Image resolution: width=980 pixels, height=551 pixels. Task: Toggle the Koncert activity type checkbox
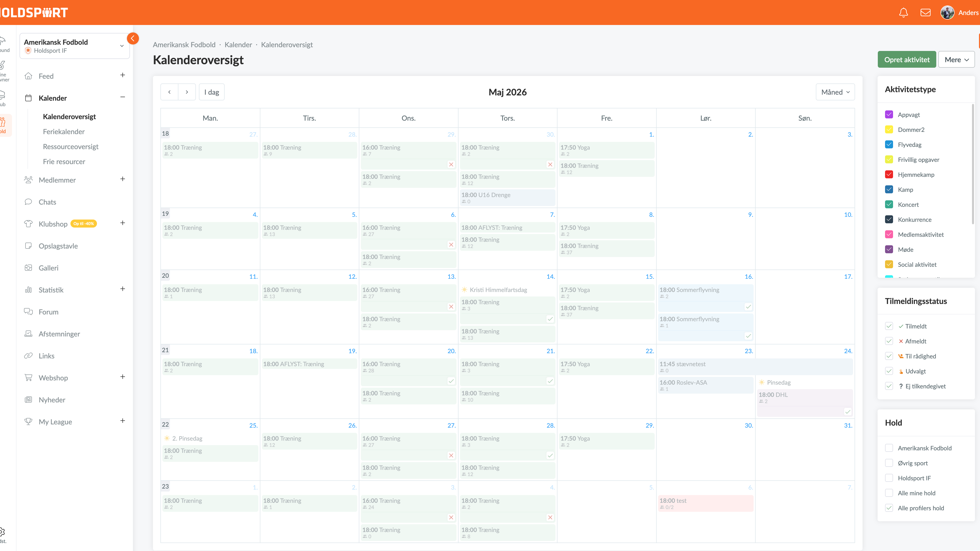coord(889,205)
